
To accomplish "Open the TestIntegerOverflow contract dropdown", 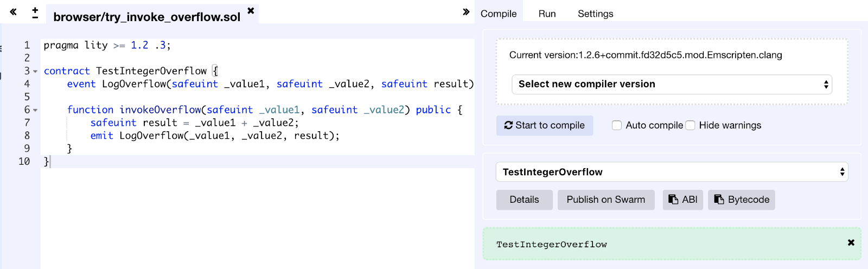I will point(672,172).
